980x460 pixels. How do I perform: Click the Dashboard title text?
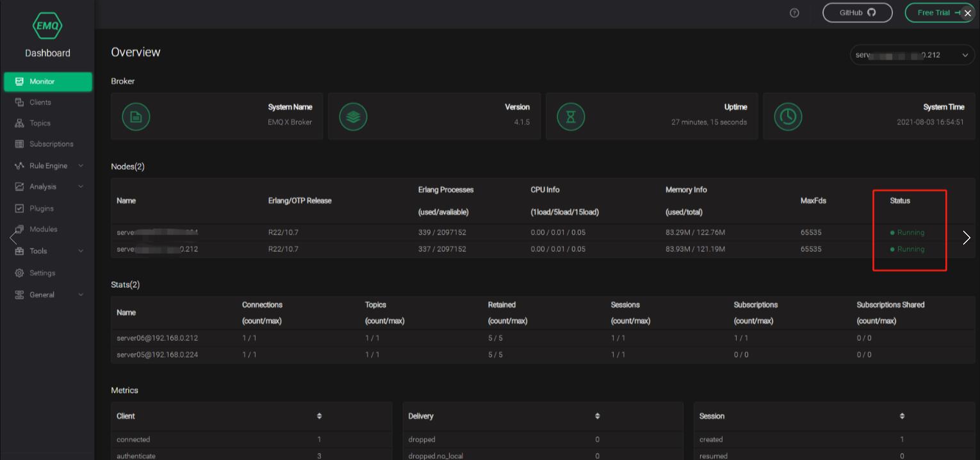point(47,53)
